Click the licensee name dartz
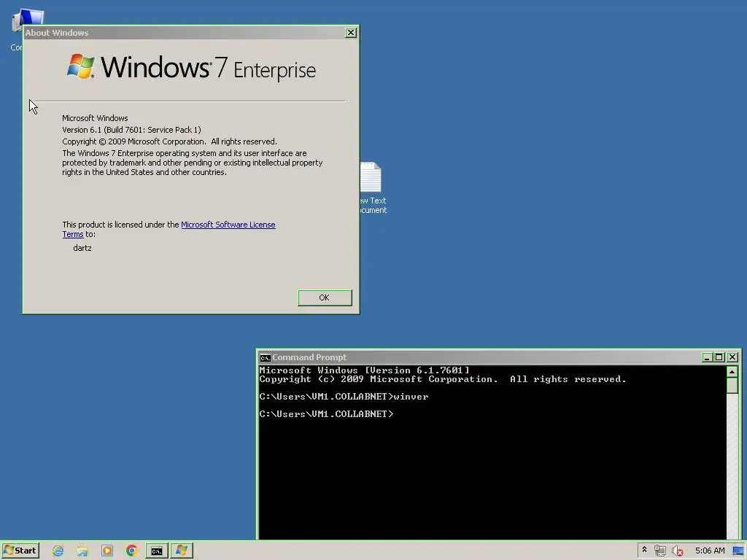Screen dimensions: 747x560 click(82, 248)
